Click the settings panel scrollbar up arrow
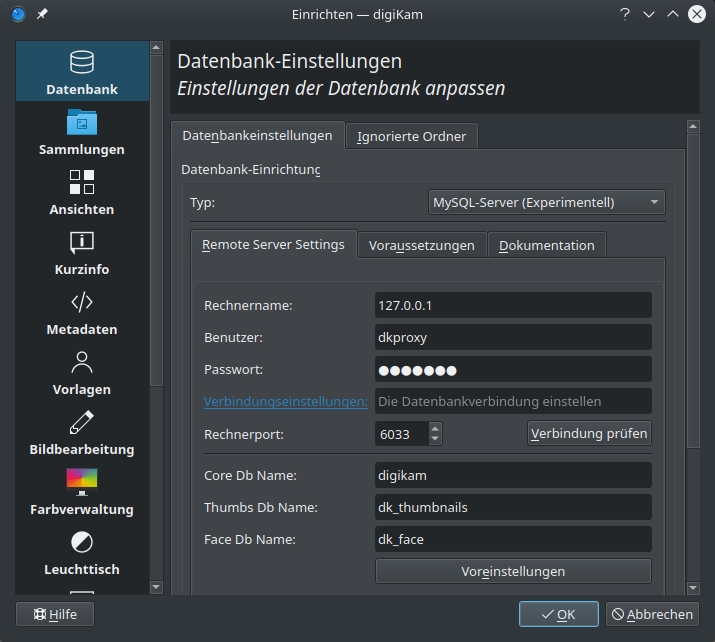 (693, 126)
